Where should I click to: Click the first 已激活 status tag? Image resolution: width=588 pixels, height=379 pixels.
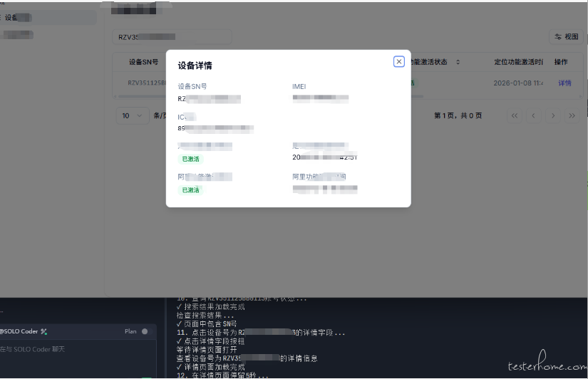pos(190,159)
